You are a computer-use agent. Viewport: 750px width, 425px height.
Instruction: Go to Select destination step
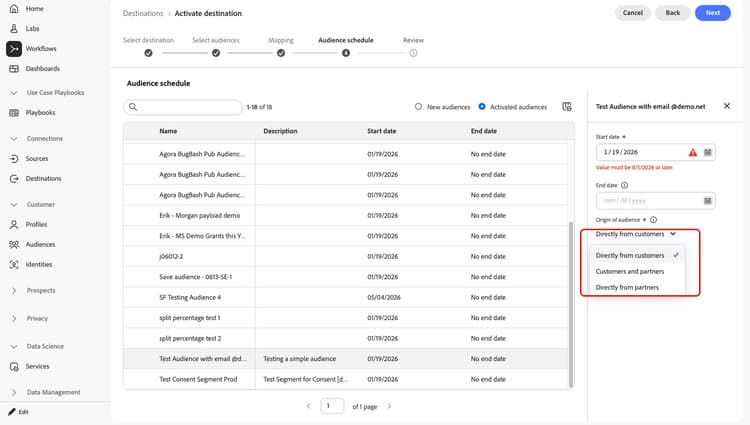148,53
